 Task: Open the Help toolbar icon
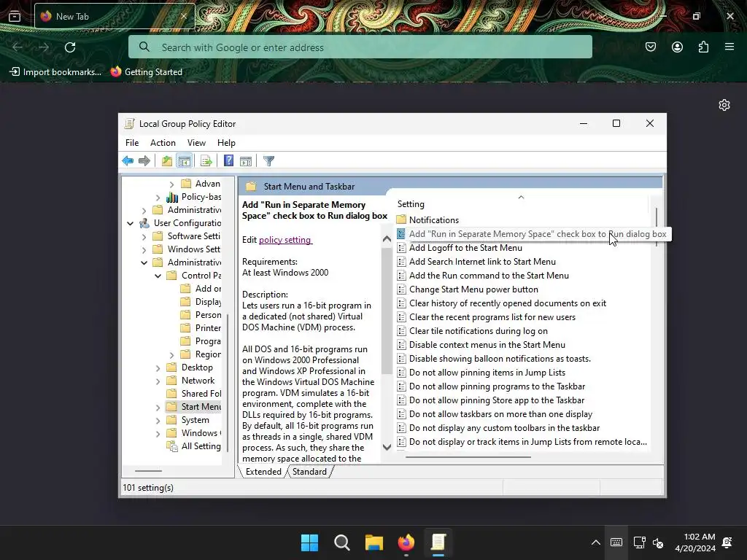(x=228, y=161)
